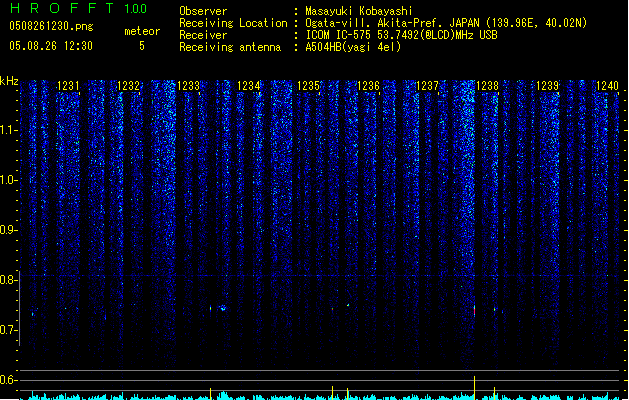The height and width of the screenshot is (400, 629).
Task: Click the 'Receiving Location' label
Action: click(x=233, y=23)
